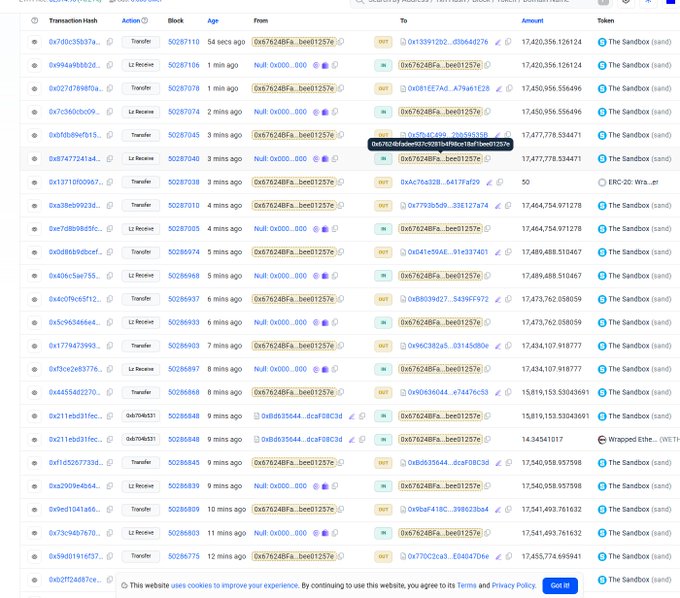Click the eye icon for 0xf3ce2e83776
This screenshot has width=680, height=598.
[34, 369]
